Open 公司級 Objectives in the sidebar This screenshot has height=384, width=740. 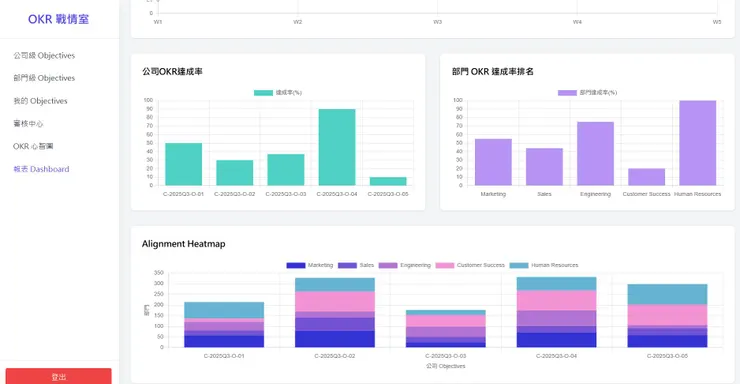point(44,56)
